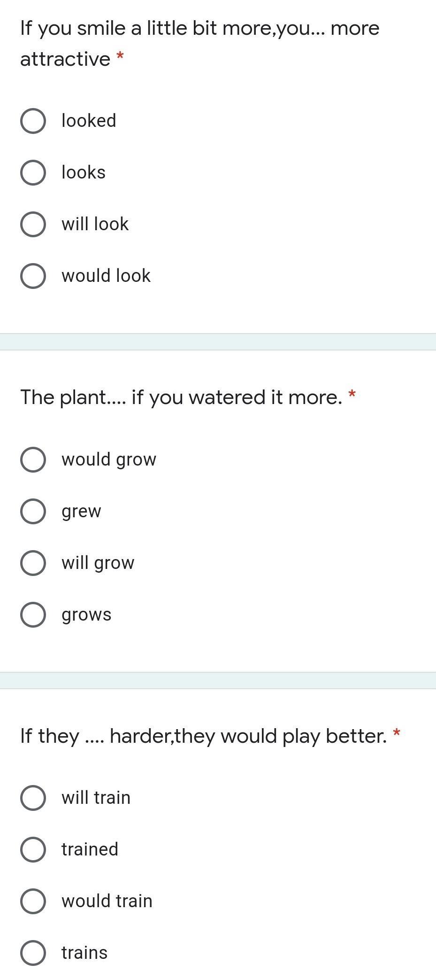Choose 'looks' for the smile question

[33, 172]
